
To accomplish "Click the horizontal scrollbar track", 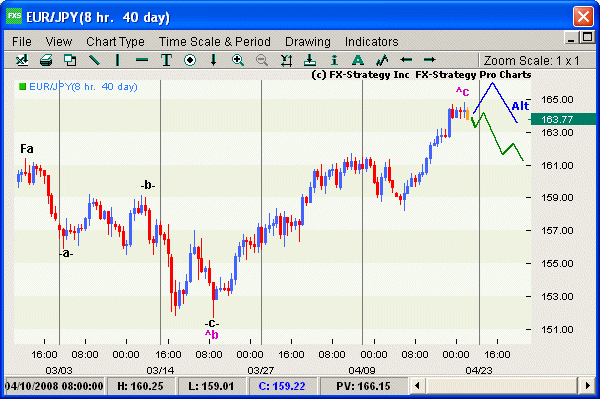I will pos(502,386).
